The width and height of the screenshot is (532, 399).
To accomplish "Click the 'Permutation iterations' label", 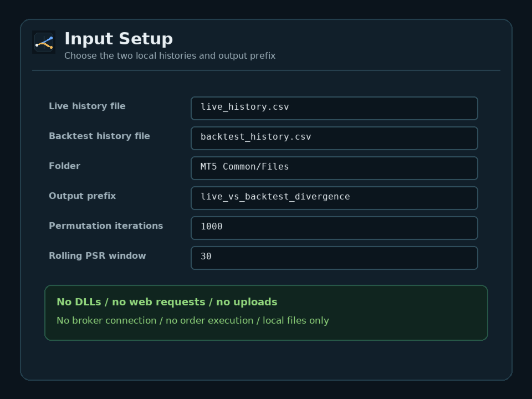I will click(x=106, y=226).
